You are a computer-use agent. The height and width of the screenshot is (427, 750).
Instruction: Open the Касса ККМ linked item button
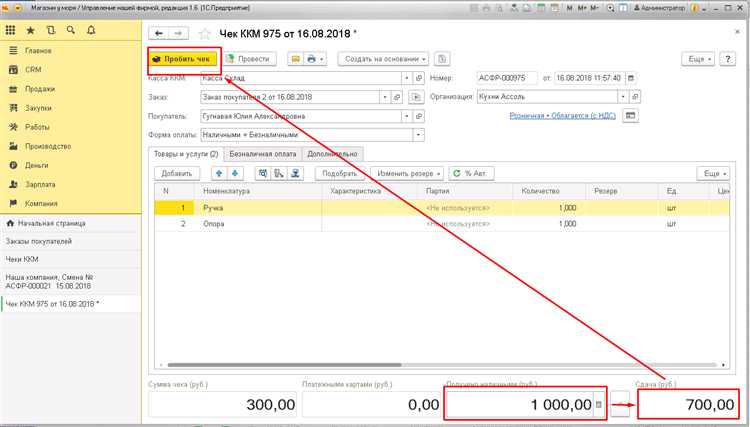419,78
